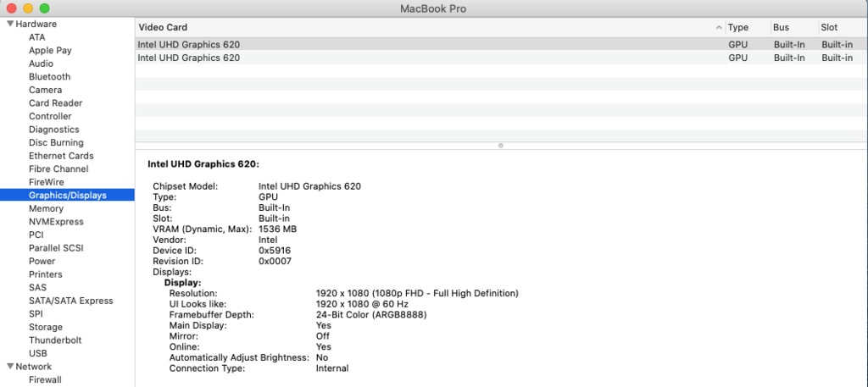Open SAS section
868x387 pixels.
tap(37, 287)
